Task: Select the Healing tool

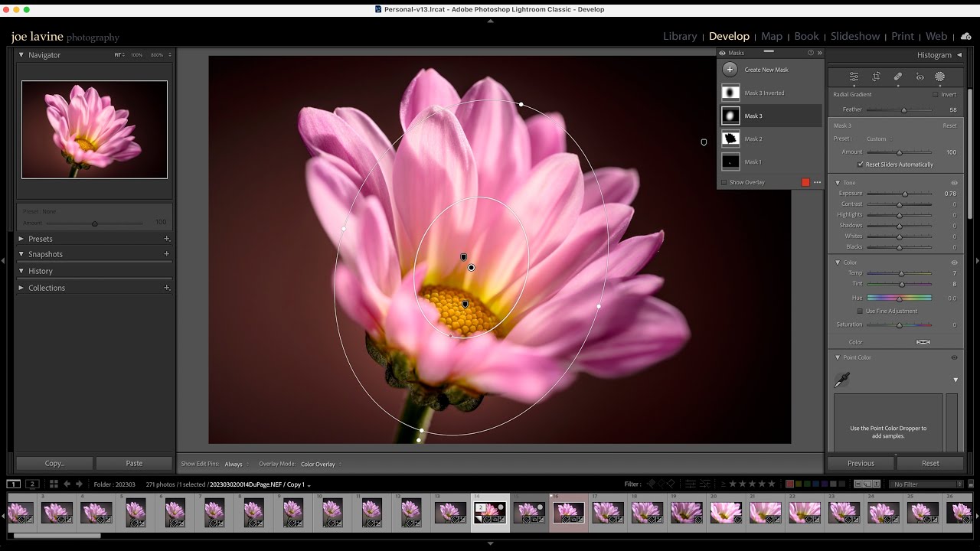Action: pyautogui.click(x=897, y=77)
